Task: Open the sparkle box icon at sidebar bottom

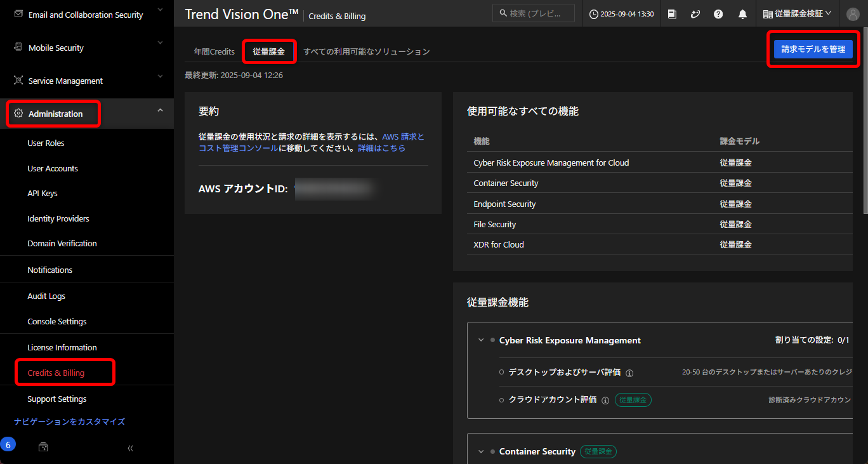Action: 43,447
